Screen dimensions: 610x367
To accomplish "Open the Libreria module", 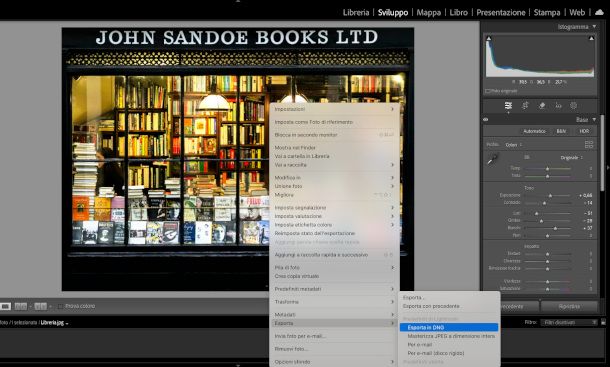I will tap(356, 12).
